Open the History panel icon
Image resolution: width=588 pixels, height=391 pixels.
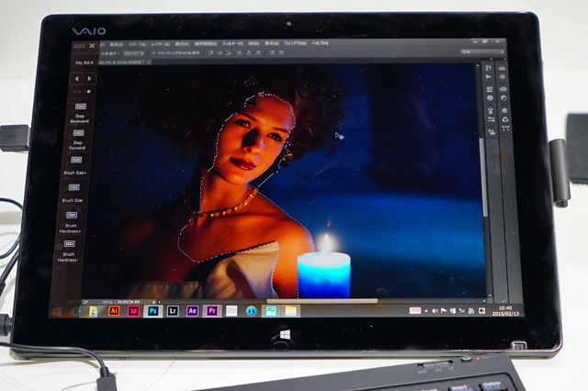tap(488, 68)
